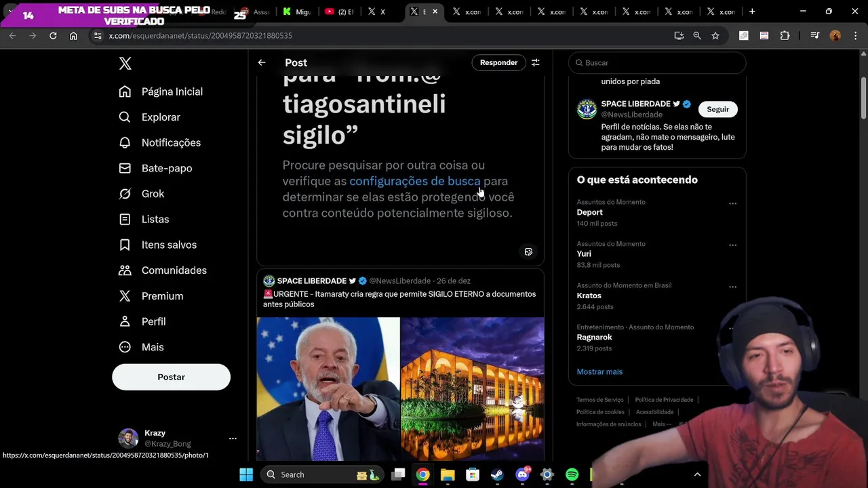This screenshot has width=868, height=488.
Task: Open Grok from the sidebar
Action: tap(141, 194)
